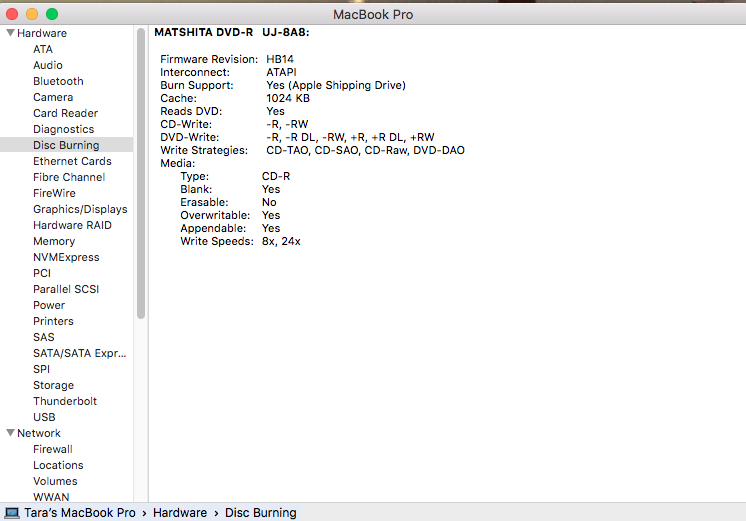View Ethernet Cards information

[72, 161]
